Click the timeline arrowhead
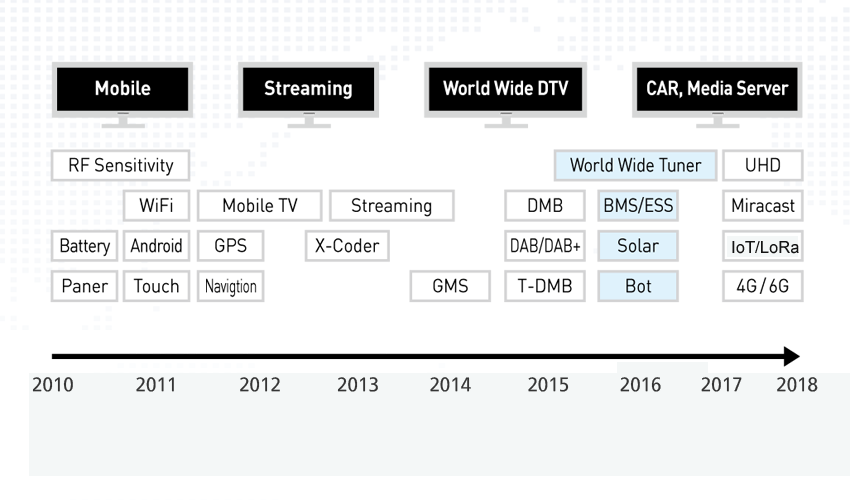Viewport: 850px width, 500px height. pyautogui.click(x=792, y=356)
